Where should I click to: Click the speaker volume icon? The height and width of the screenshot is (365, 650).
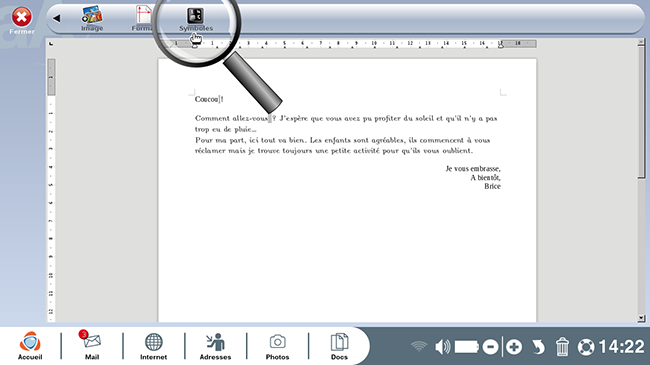click(x=443, y=347)
